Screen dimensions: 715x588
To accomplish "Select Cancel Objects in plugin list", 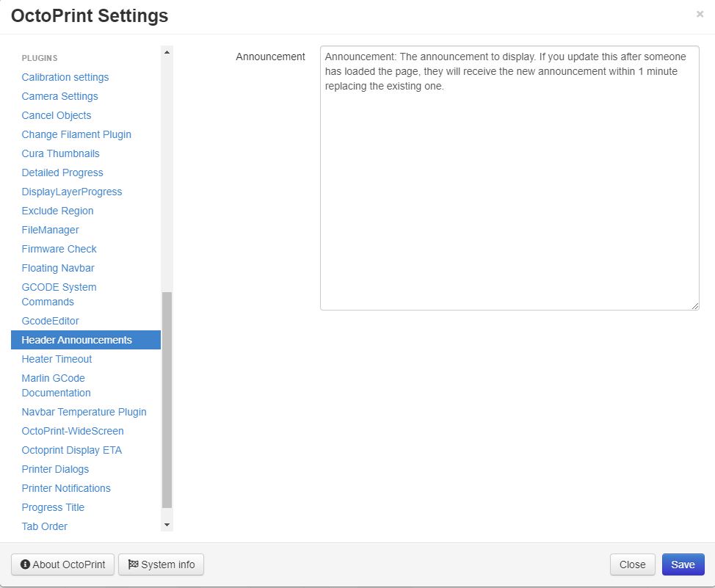I will tap(56, 115).
